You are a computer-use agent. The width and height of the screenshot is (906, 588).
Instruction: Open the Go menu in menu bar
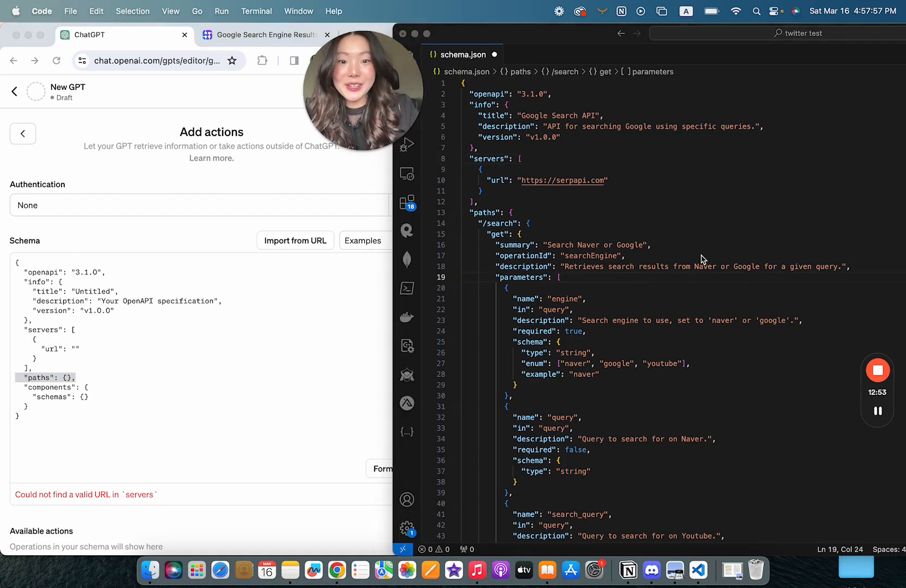[x=197, y=11]
